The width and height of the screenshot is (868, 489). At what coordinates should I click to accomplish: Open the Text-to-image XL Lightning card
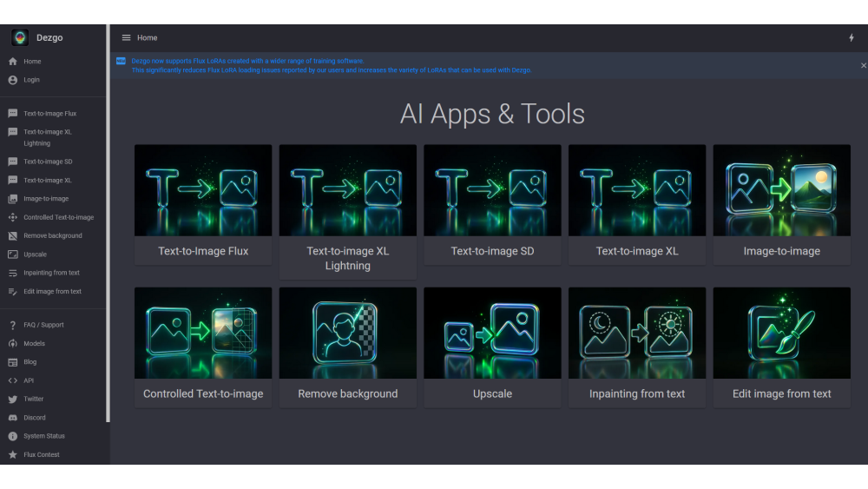[347, 211]
